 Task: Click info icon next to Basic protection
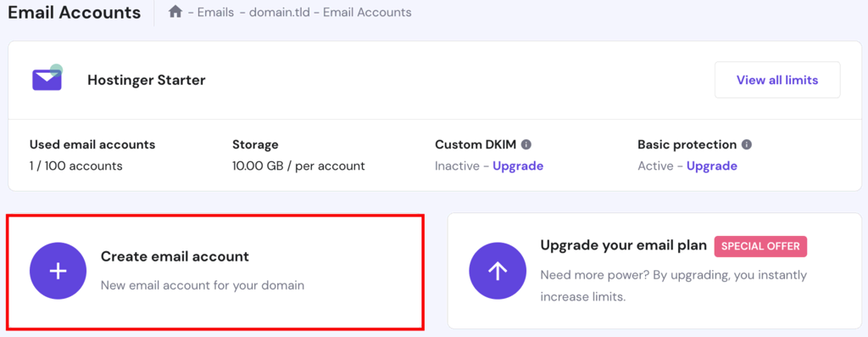(747, 144)
